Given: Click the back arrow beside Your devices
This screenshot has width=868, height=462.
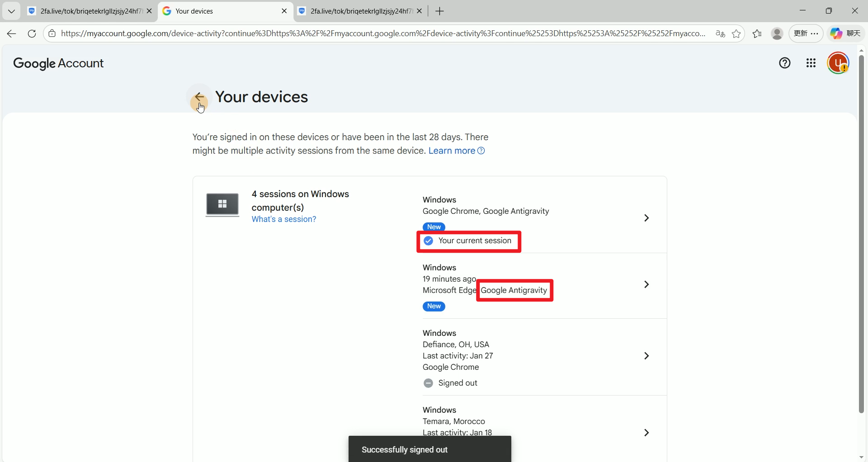Looking at the screenshot, I should click(199, 97).
